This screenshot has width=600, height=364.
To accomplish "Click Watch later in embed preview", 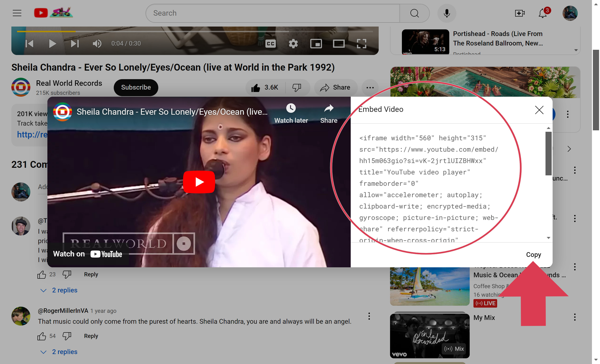I will pos(291,114).
